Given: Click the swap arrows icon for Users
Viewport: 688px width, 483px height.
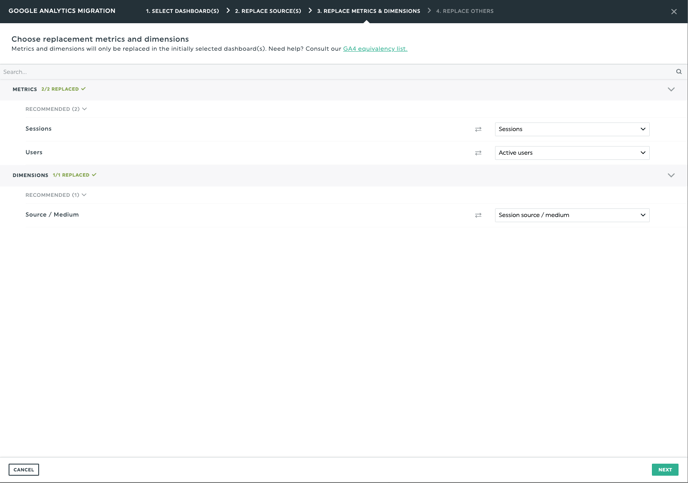Looking at the screenshot, I should (x=478, y=153).
